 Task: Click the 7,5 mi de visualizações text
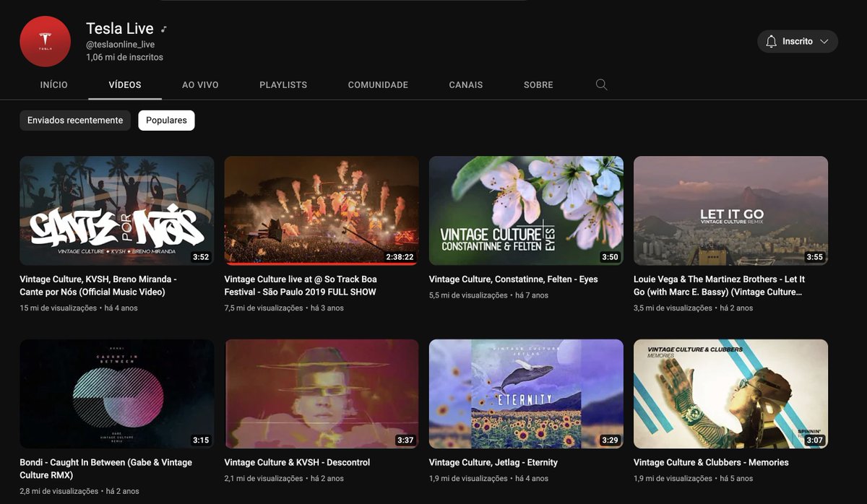point(264,308)
